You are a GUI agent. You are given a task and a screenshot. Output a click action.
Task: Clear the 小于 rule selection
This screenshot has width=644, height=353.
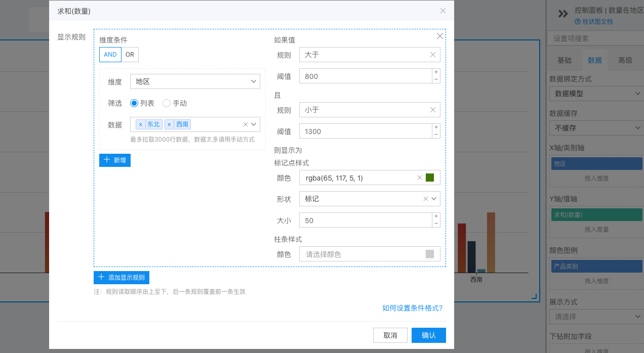click(x=433, y=110)
